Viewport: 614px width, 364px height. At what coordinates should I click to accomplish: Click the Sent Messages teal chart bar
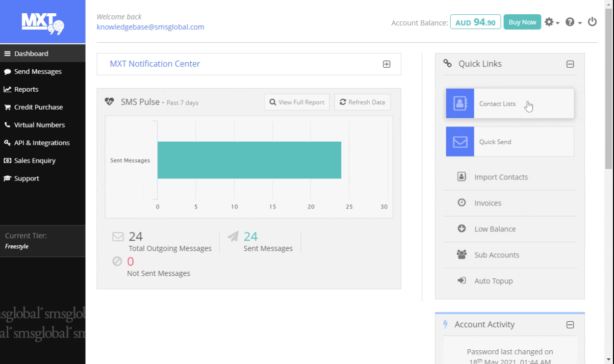click(x=249, y=160)
